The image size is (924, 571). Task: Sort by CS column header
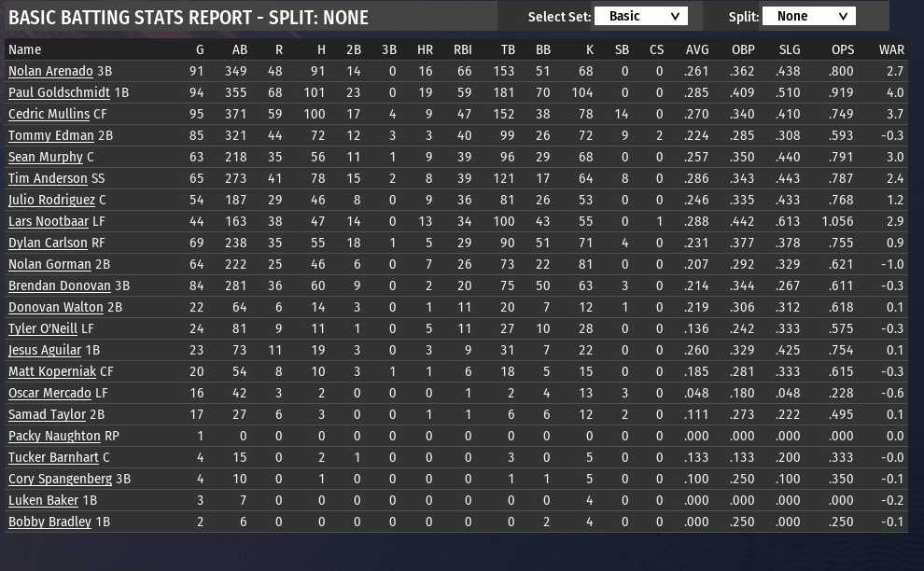656,50
